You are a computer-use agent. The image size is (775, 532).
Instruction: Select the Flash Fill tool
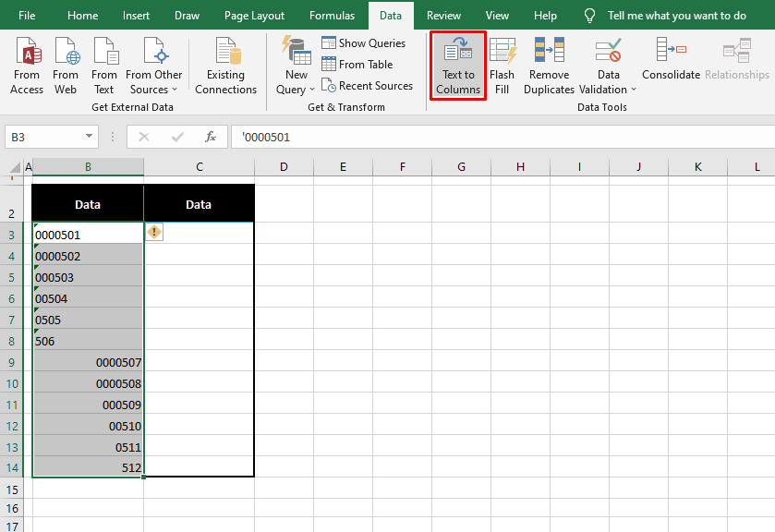(503, 66)
